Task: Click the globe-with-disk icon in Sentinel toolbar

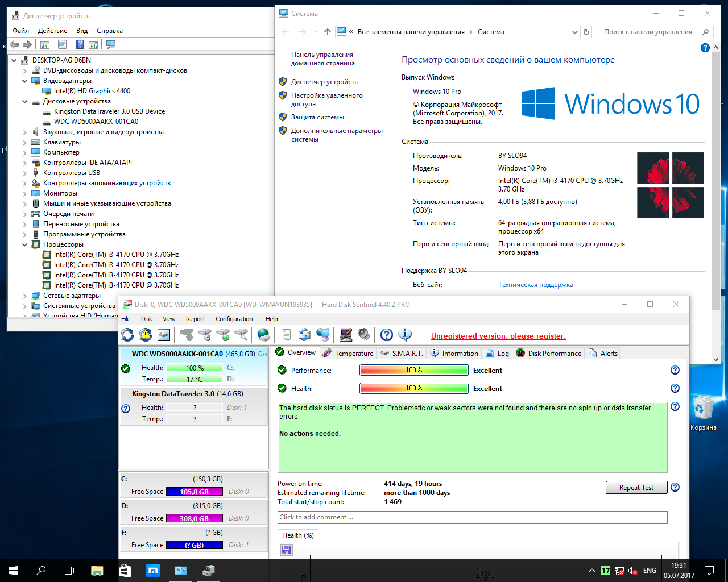Action: pos(263,335)
